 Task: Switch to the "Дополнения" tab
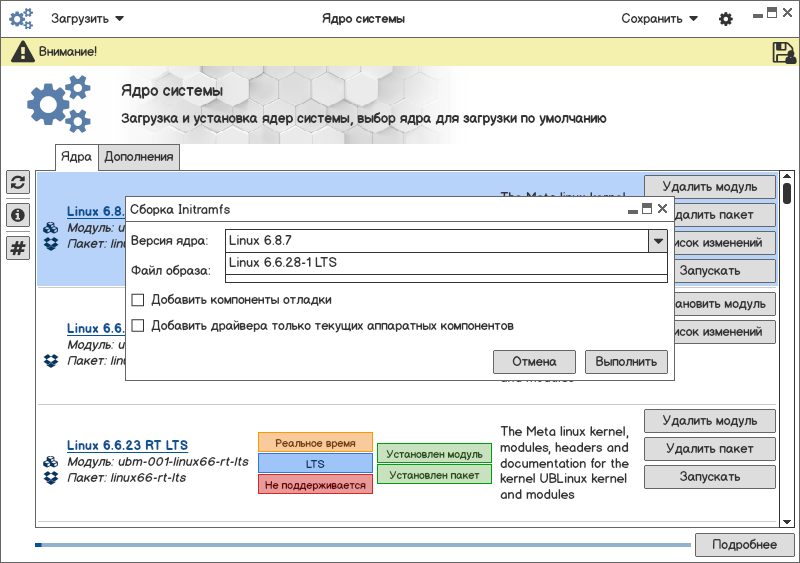point(139,157)
